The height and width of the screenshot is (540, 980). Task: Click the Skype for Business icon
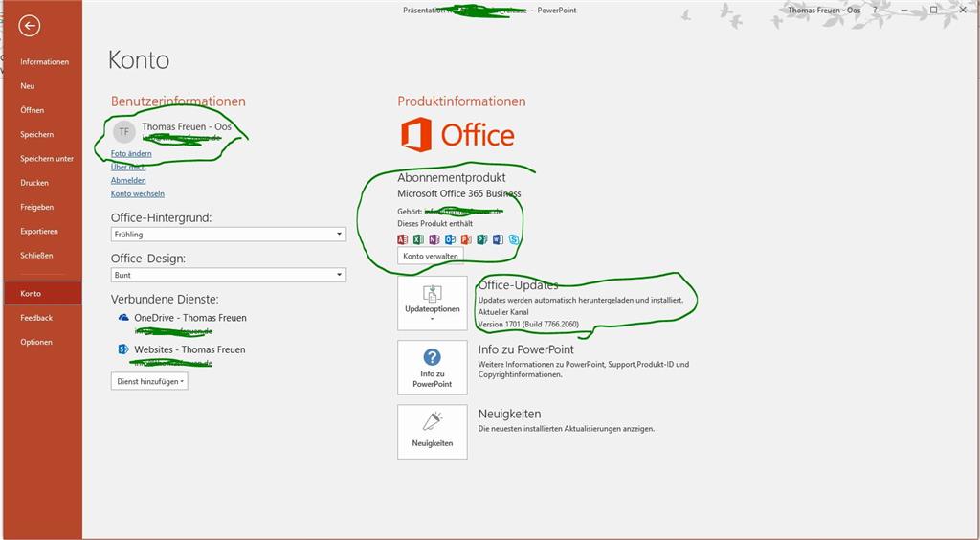pyautogui.click(x=514, y=239)
